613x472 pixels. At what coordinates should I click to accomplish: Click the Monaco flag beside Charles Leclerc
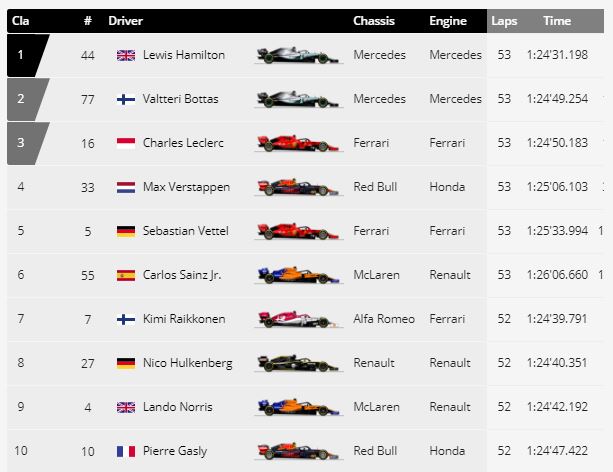click(127, 143)
